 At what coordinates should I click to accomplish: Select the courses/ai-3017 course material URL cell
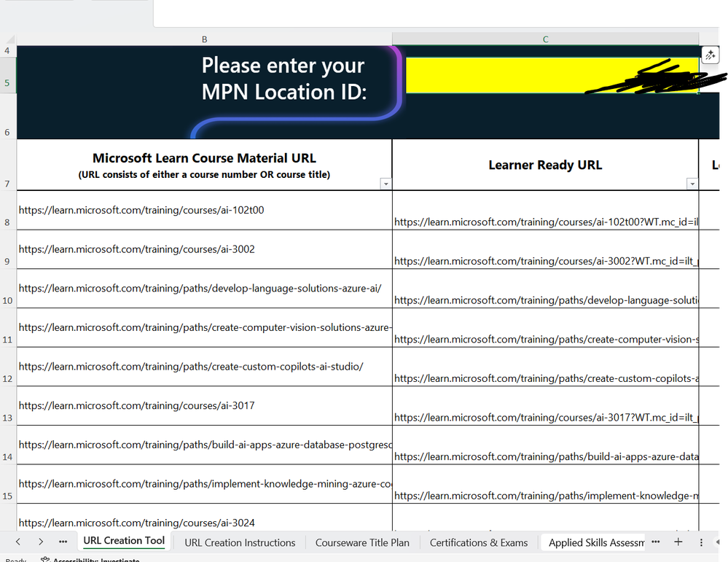(204, 405)
